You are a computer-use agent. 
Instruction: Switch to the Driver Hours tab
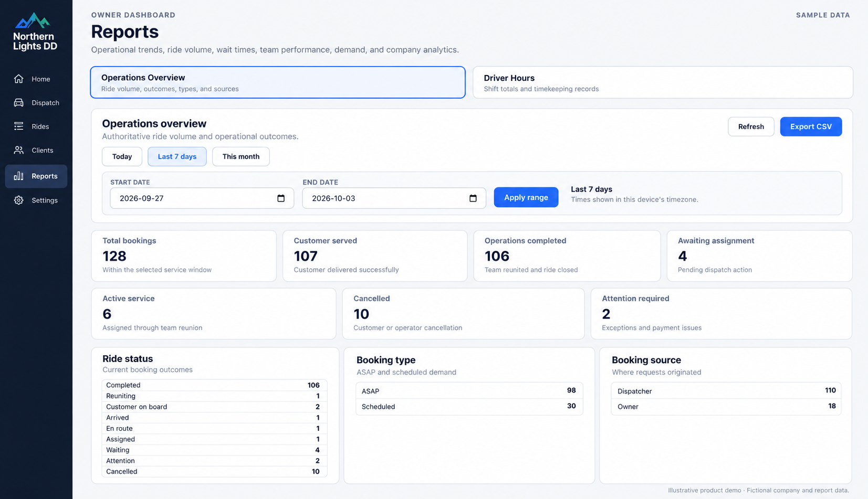pos(663,82)
